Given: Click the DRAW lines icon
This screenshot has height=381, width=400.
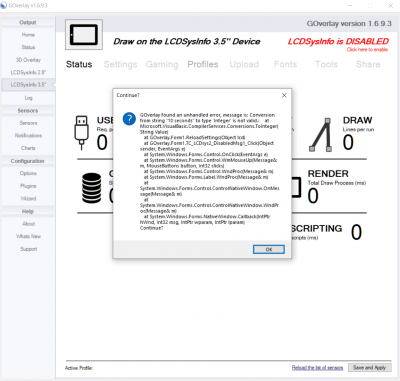Looking at the screenshot, I should click(x=321, y=135).
